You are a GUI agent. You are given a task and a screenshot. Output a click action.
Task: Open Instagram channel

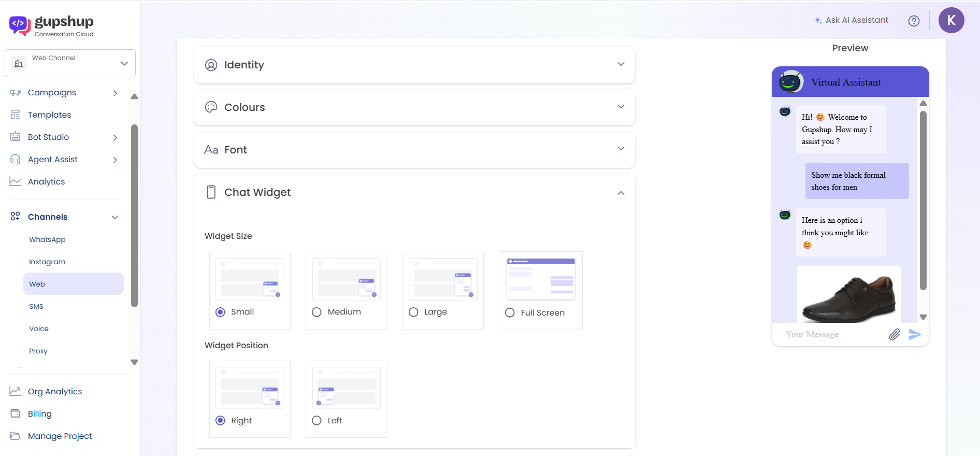47,262
